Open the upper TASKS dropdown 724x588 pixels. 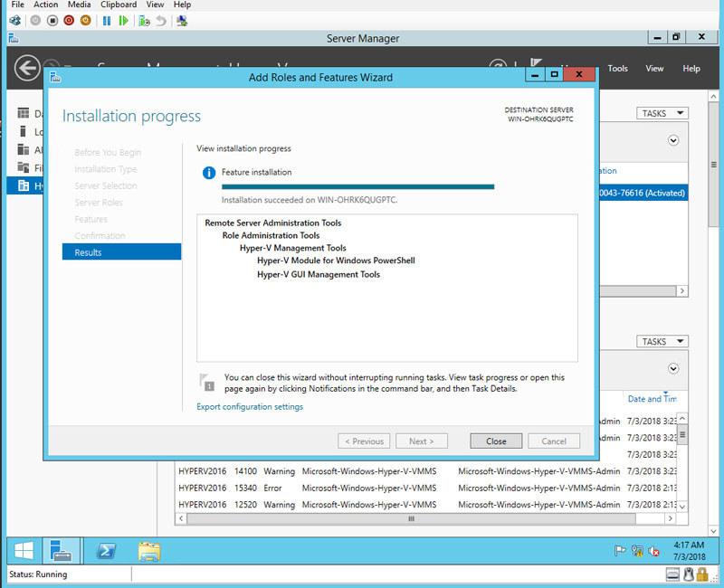(x=662, y=114)
